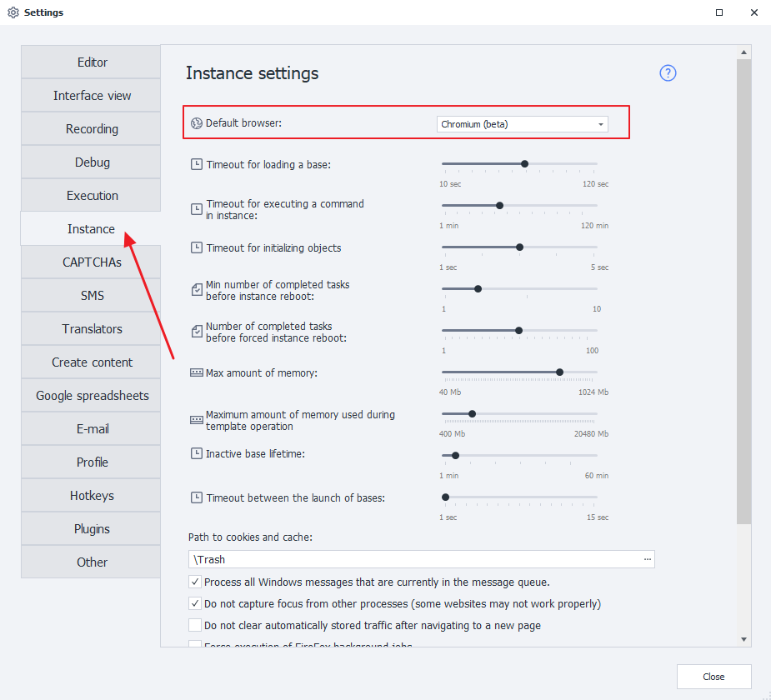
Task: Go to the Hotkeys settings tab
Action: [x=92, y=496]
